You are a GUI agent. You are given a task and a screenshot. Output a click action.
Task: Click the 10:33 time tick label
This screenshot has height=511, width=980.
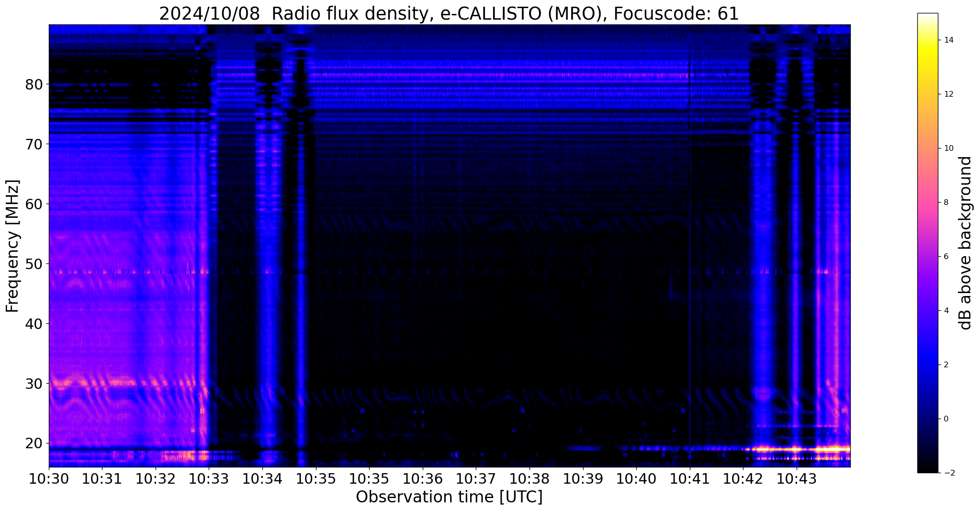pos(209,478)
